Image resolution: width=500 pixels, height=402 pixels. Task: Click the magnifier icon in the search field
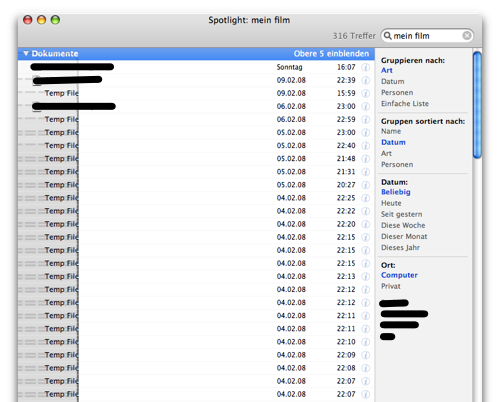[387, 35]
